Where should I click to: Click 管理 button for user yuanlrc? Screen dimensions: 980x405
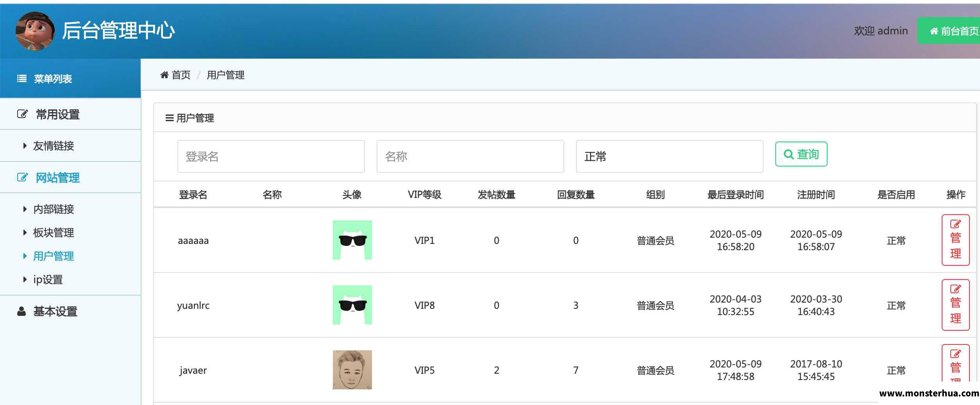[x=955, y=305]
